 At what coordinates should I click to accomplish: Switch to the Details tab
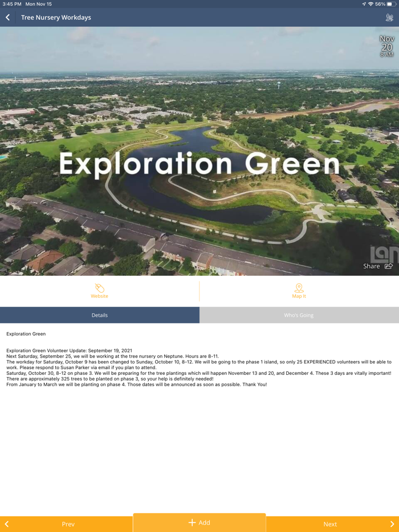[x=100, y=315]
